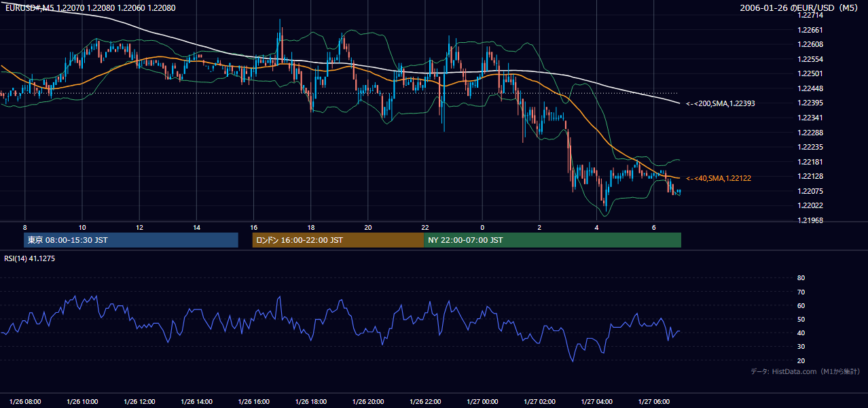Click the London 16:00-22:00 JST session bar
Screen dimensions: 868x408
338,240
